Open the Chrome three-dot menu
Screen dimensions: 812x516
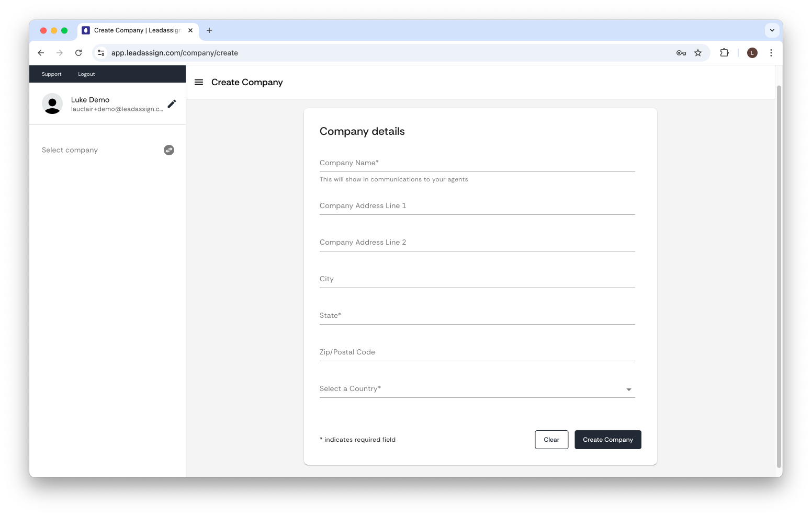pos(771,53)
